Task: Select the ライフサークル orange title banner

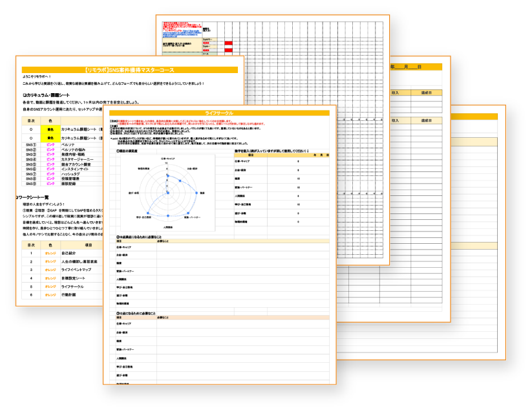Action: point(219,113)
